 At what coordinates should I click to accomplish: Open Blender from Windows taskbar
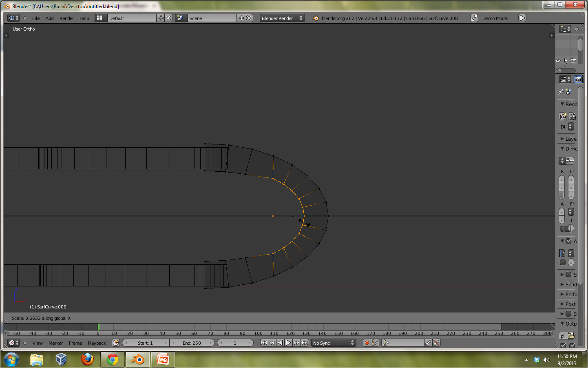[138, 359]
